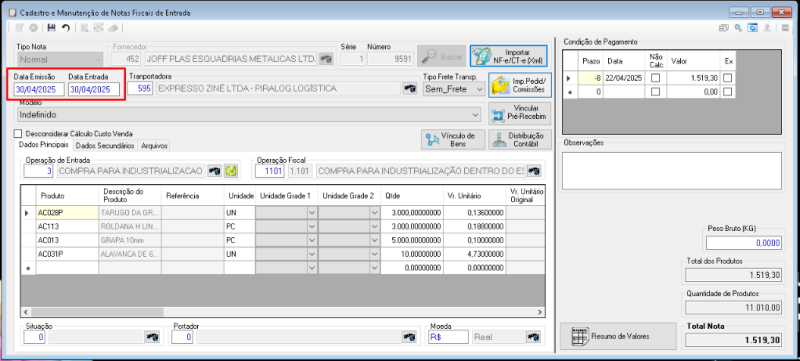The width and height of the screenshot is (800, 361).
Task: Open the Situação lookup icon
Action: click(x=153, y=337)
